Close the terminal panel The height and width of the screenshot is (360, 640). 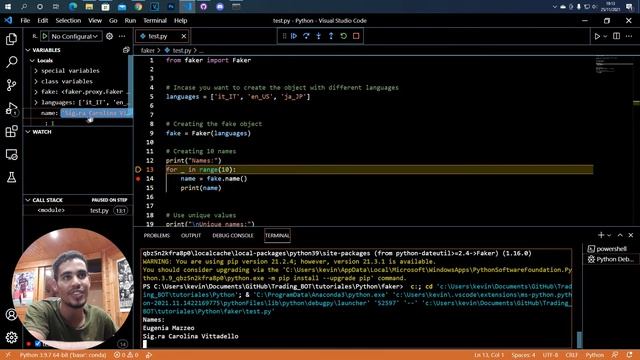631,235
